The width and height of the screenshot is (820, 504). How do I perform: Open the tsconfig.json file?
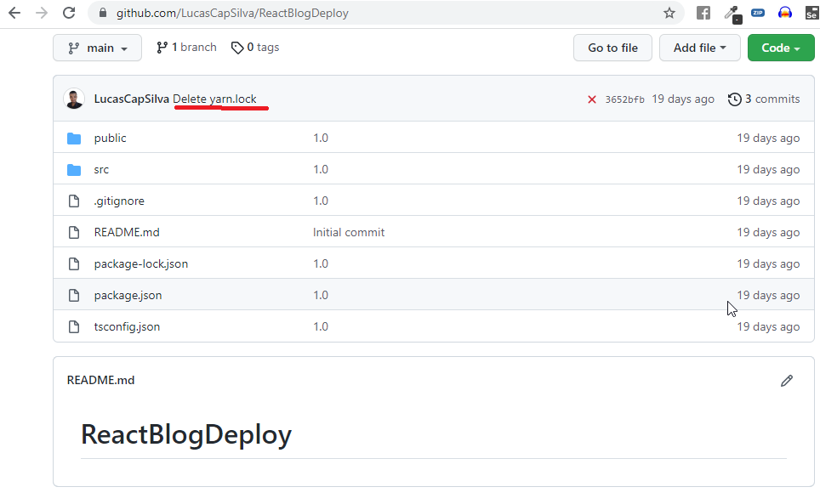pos(127,326)
